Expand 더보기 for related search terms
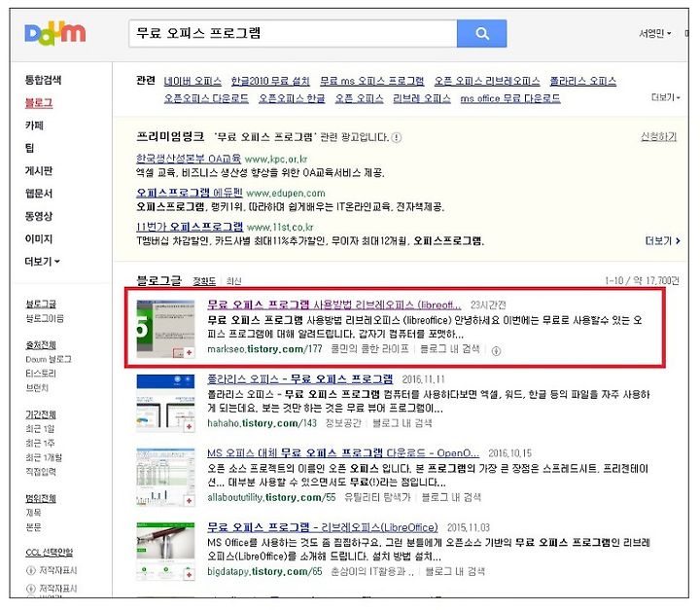 665,97
